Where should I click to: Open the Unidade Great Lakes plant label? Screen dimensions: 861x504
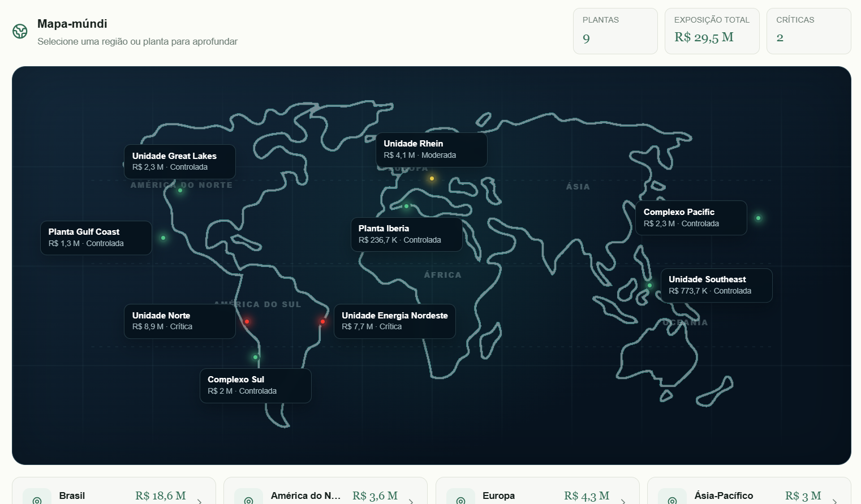pyautogui.click(x=180, y=162)
